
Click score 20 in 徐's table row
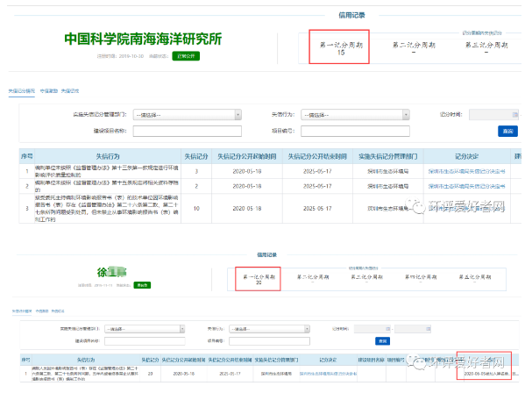pyautogui.click(x=150, y=374)
